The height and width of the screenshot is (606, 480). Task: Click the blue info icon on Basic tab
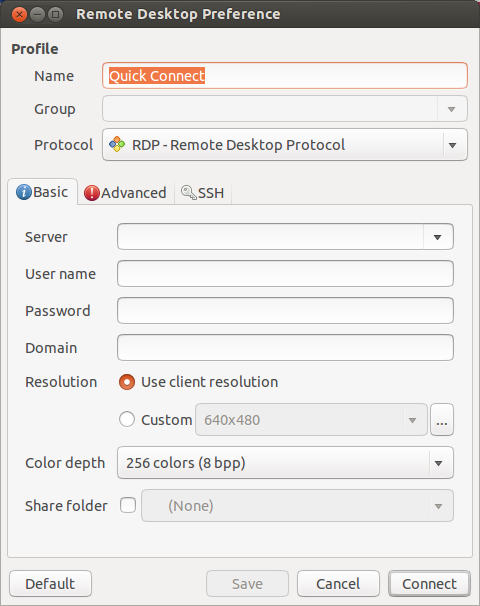(x=24, y=192)
